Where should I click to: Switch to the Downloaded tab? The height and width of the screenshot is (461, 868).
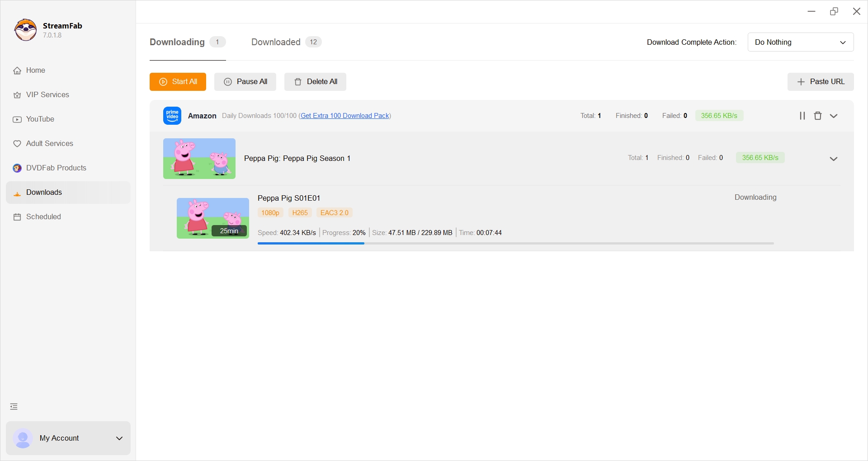(275, 42)
